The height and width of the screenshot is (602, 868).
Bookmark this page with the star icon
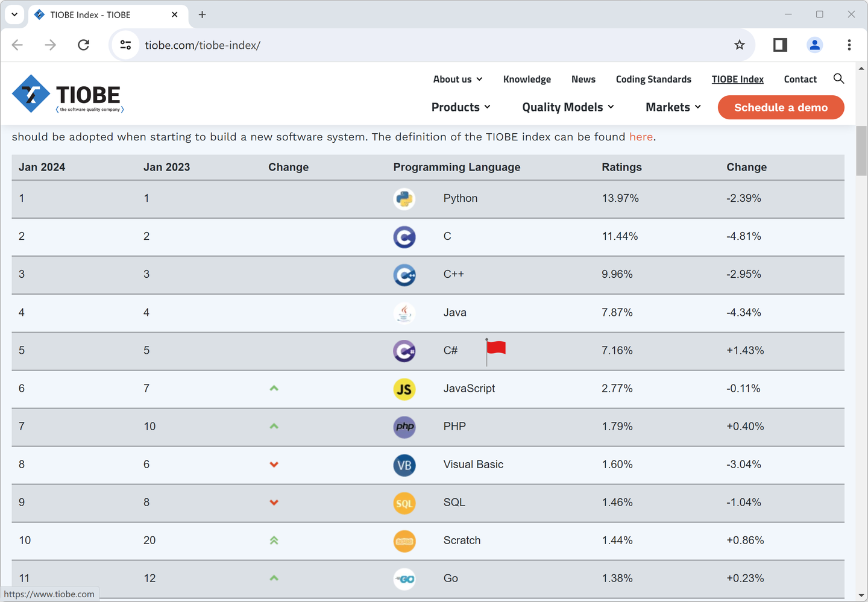click(740, 45)
